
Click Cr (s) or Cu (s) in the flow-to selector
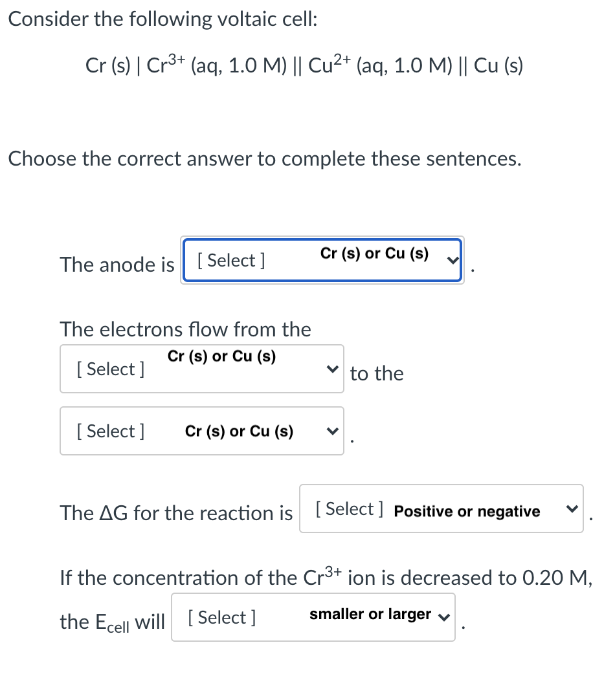tap(239, 432)
